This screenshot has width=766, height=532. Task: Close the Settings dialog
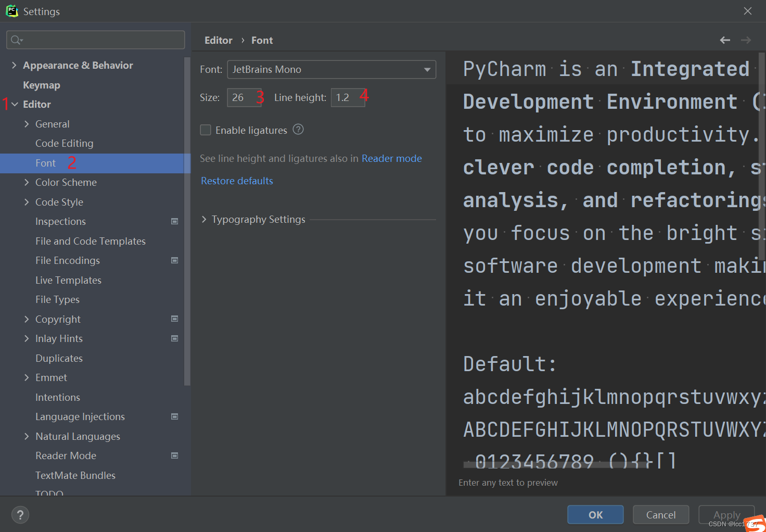(748, 11)
